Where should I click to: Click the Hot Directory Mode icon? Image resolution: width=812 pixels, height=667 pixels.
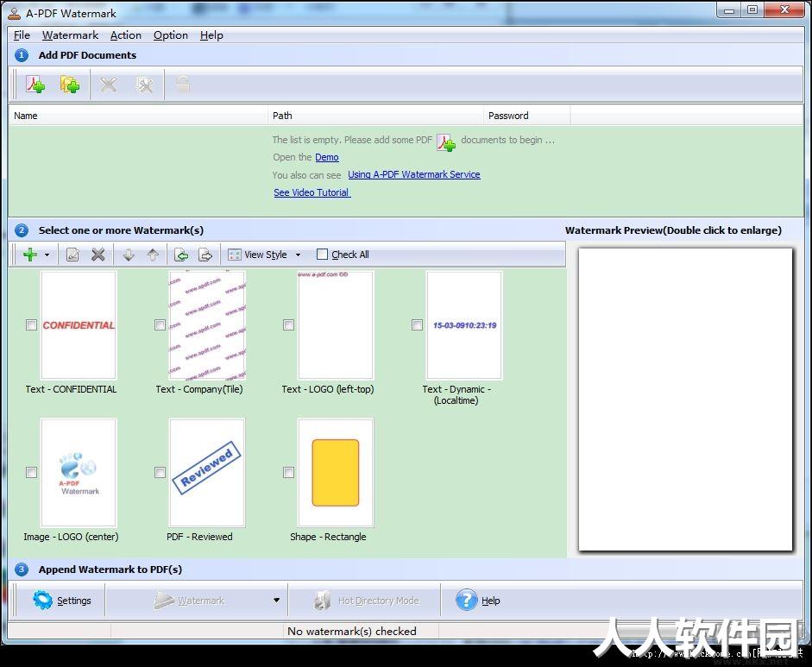[322, 601]
